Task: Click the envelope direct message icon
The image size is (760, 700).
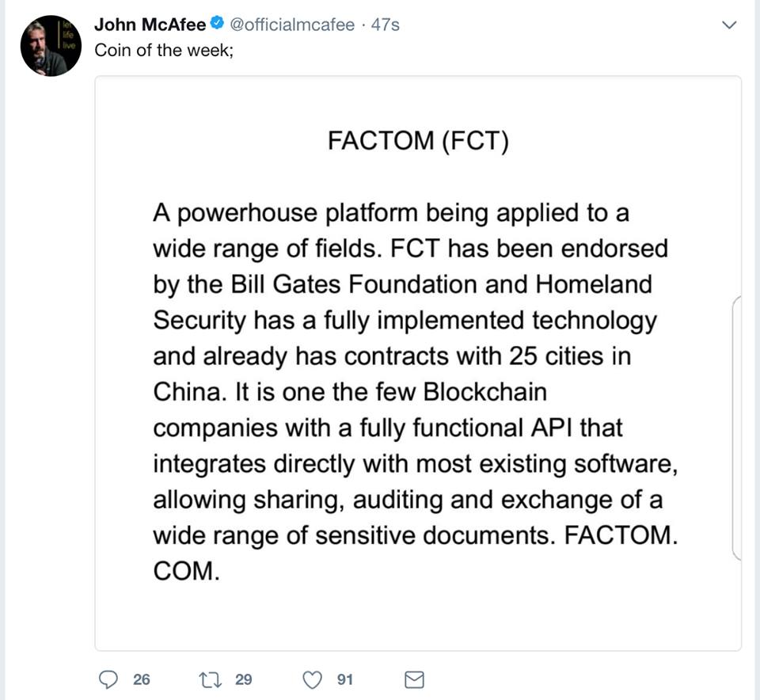Action: [415, 680]
